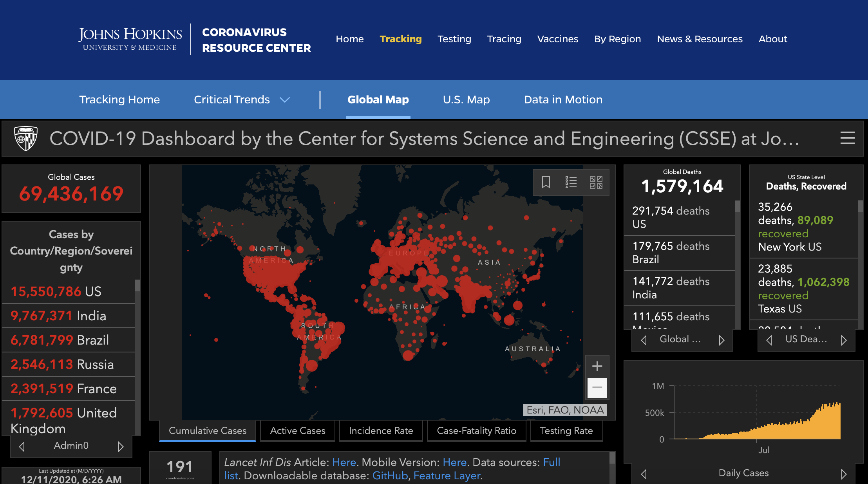Screen dimensions: 868x484
Task: Open the Feature Layer link
Action: point(447,475)
